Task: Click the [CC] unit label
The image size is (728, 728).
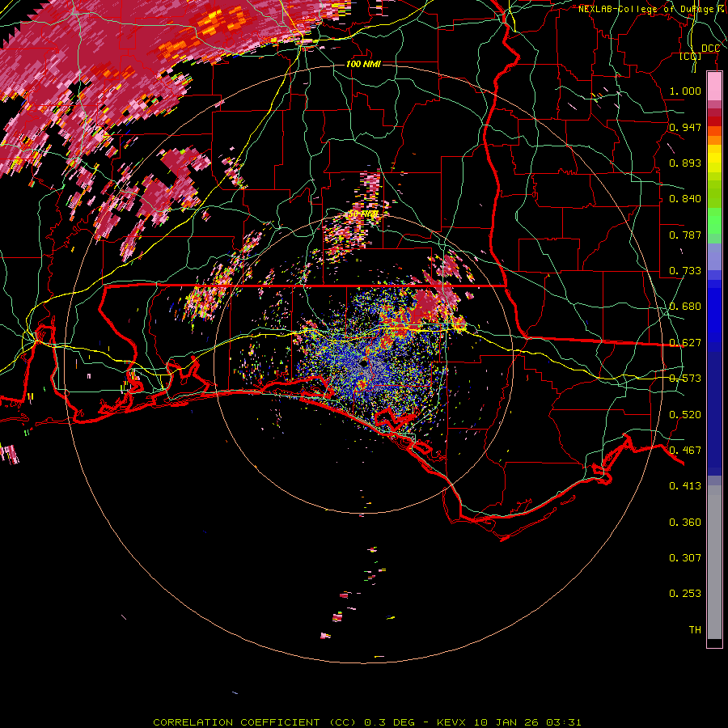Action: point(691,57)
